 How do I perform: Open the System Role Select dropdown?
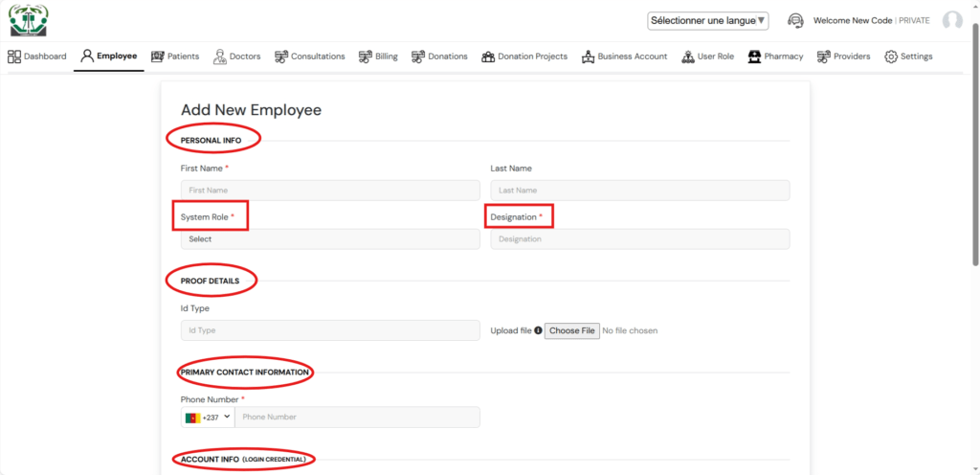330,238
